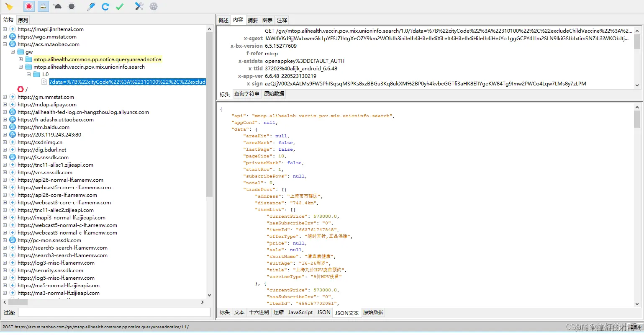644x335 pixels.
Task: Open Tools via wrench and screwdriver icon
Action: [x=139, y=6]
